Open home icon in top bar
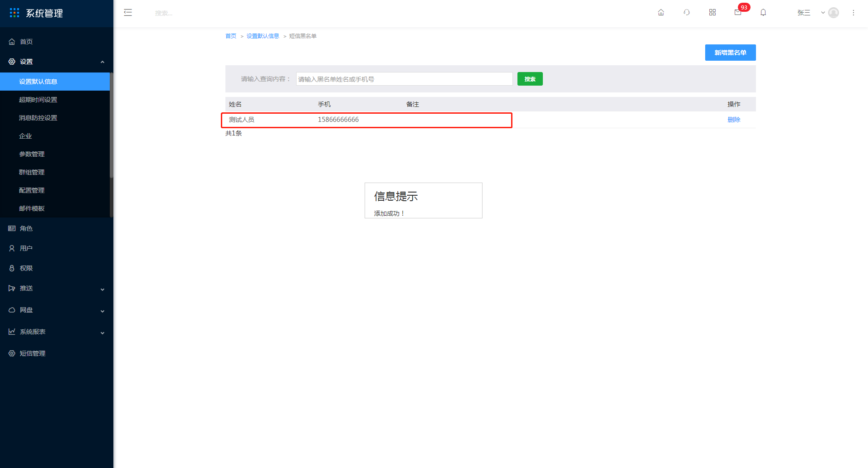Viewport: 868px width, 468px height. point(661,13)
